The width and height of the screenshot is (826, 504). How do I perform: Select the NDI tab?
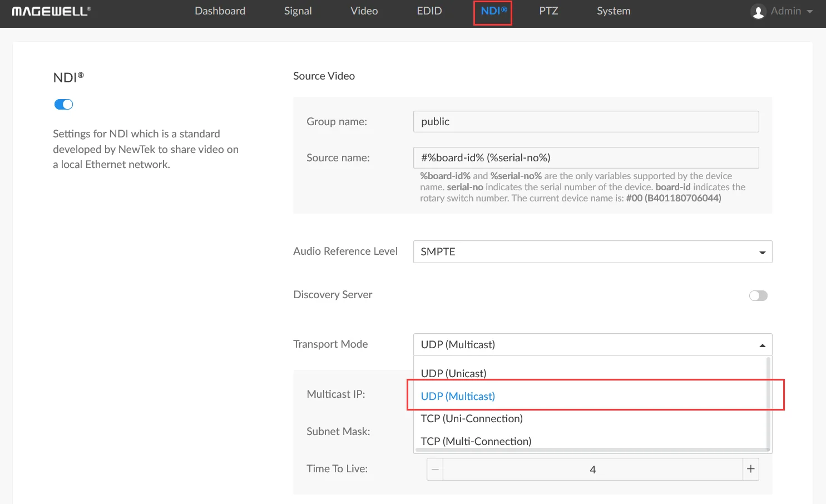pyautogui.click(x=493, y=11)
